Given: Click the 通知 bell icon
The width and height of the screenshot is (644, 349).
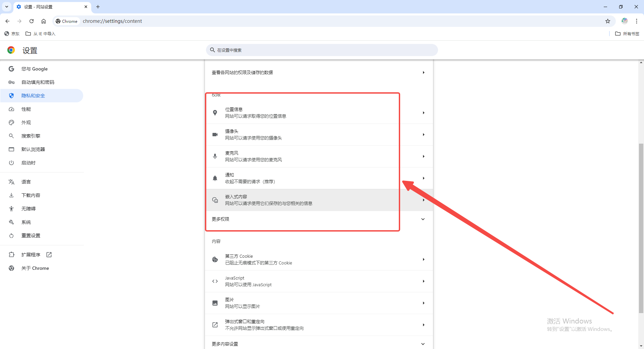Looking at the screenshot, I should pyautogui.click(x=215, y=178).
